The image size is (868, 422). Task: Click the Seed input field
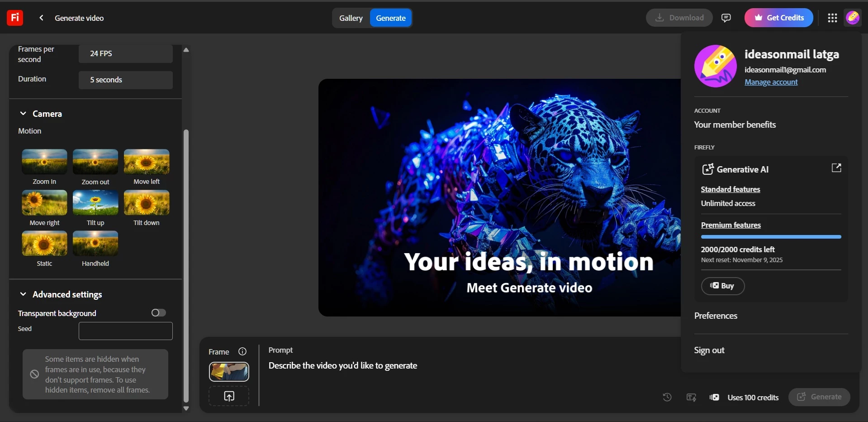pyautogui.click(x=126, y=331)
